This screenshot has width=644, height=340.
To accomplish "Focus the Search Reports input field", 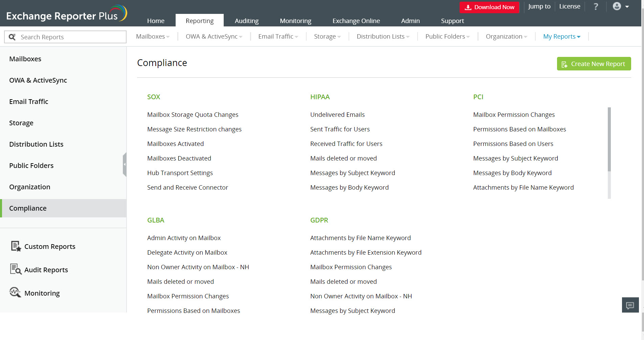I will point(65,37).
